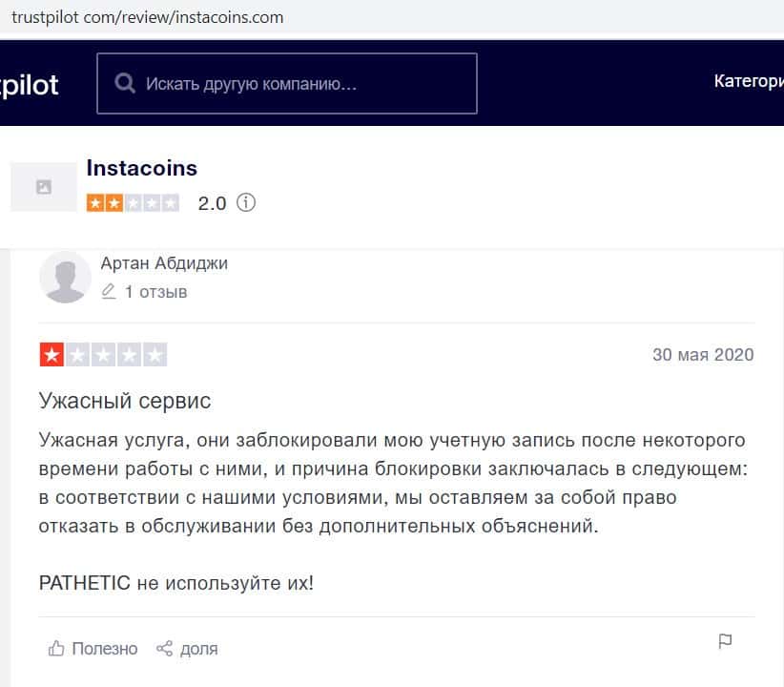Image resolution: width=784 pixels, height=687 pixels.
Task: Click the Instacoins company logo placeholder
Action: pyautogui.click(x=44, y=187)
